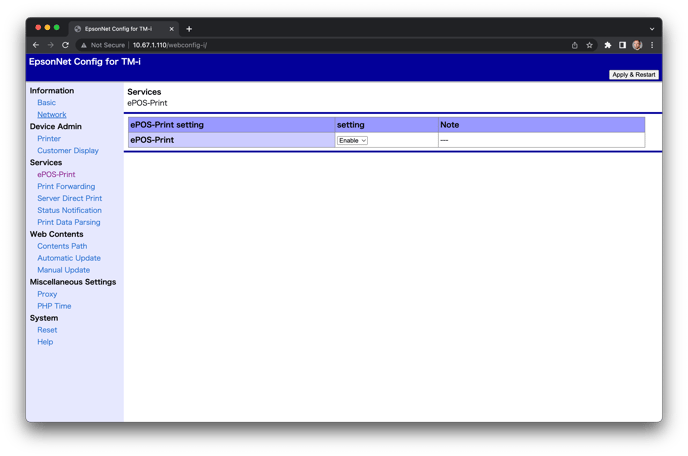Open the Automatic Update link
Viewport: 688px width, 456px height.
tap(69, 258)
